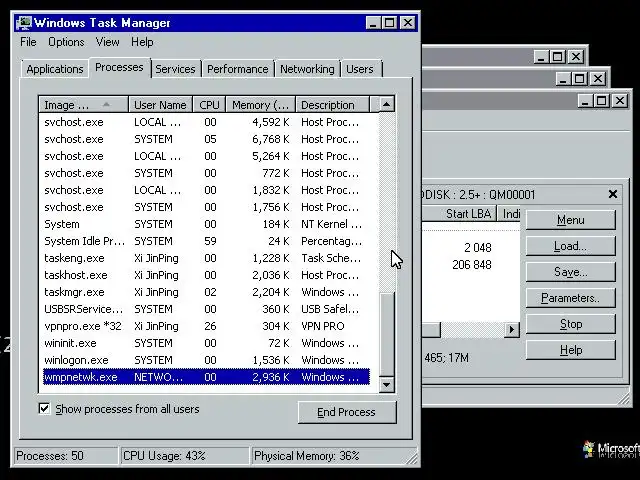Switch to the Users tab
640x480 pixels.
[360, 69]
